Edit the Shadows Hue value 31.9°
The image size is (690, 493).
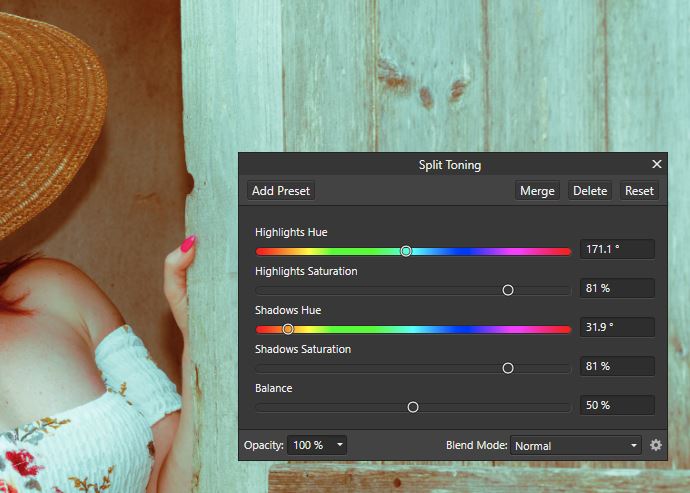point(617,327)
